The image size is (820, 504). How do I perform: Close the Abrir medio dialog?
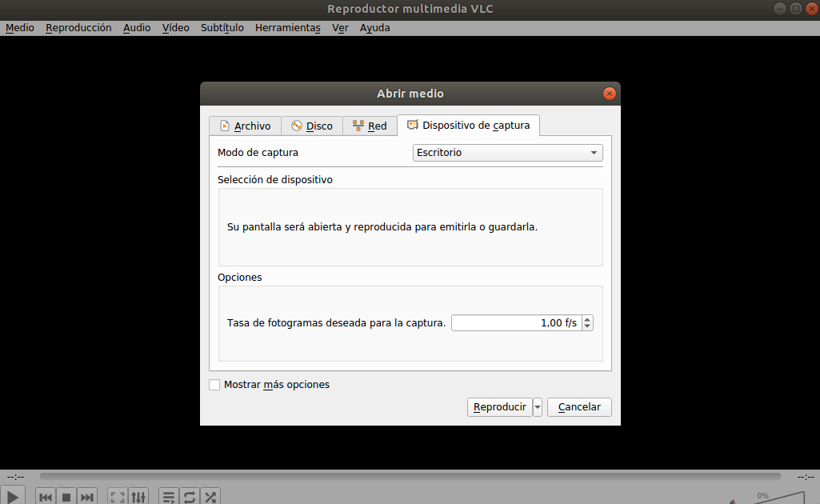click(x=610, y=94)
